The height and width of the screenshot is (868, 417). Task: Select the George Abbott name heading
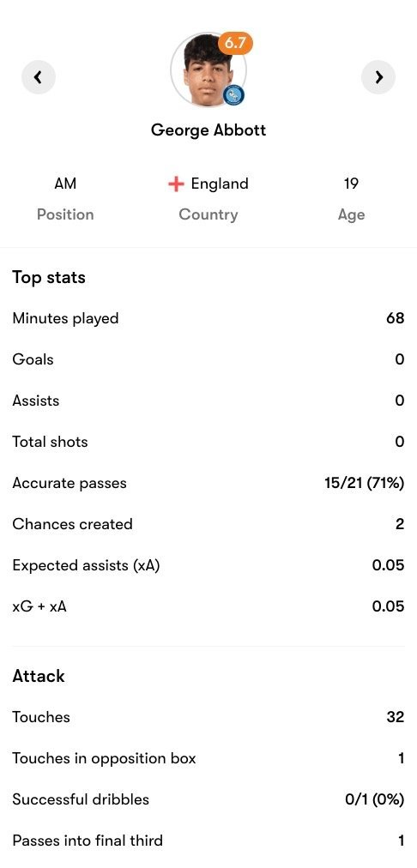pos(208,130)
